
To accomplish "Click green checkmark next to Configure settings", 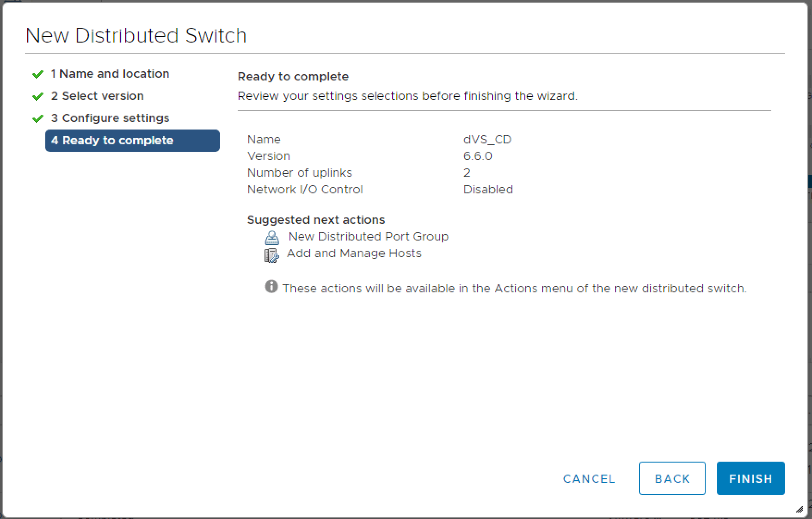I will click(38, 118).
